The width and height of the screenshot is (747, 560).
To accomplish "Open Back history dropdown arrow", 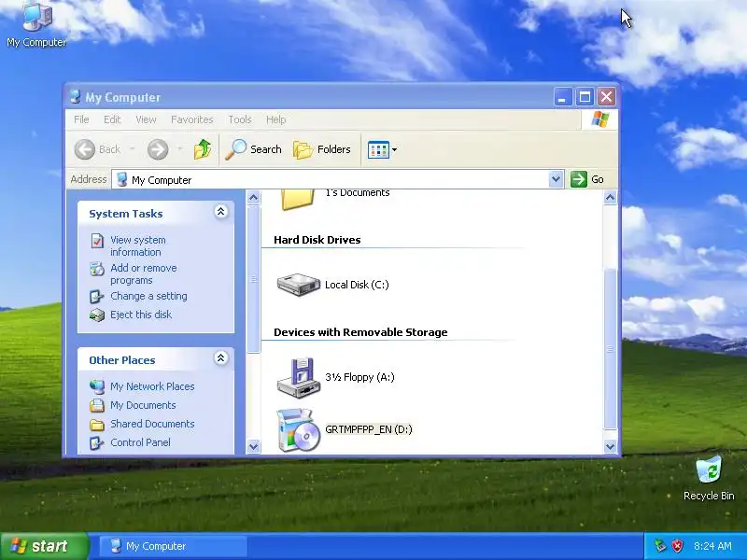I will pos(133,149).
